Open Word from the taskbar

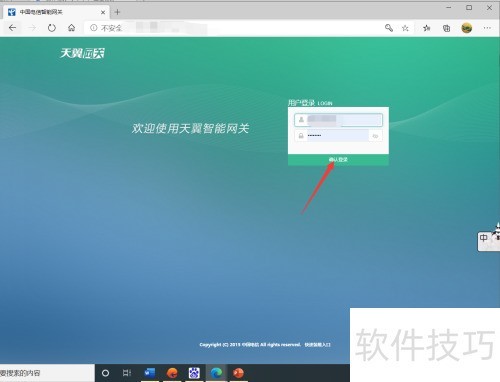click(150, 373)
